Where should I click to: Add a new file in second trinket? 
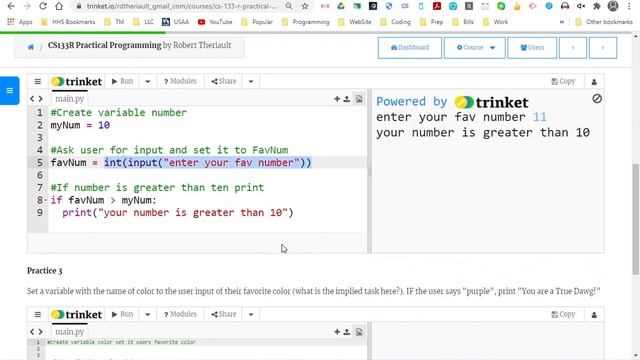(337, 332)
